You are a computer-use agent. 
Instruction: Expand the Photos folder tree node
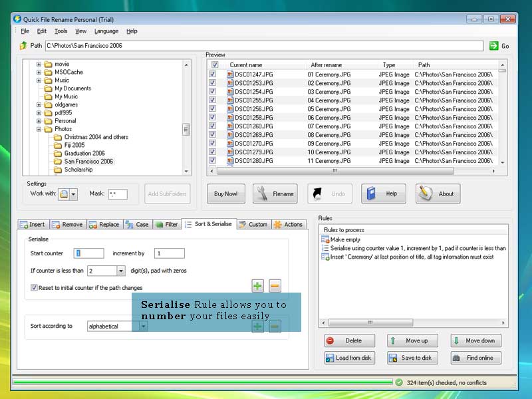39,129
